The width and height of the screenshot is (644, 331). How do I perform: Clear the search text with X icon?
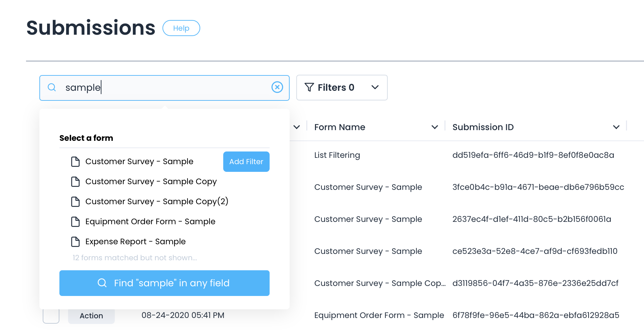tap(277, 87)
